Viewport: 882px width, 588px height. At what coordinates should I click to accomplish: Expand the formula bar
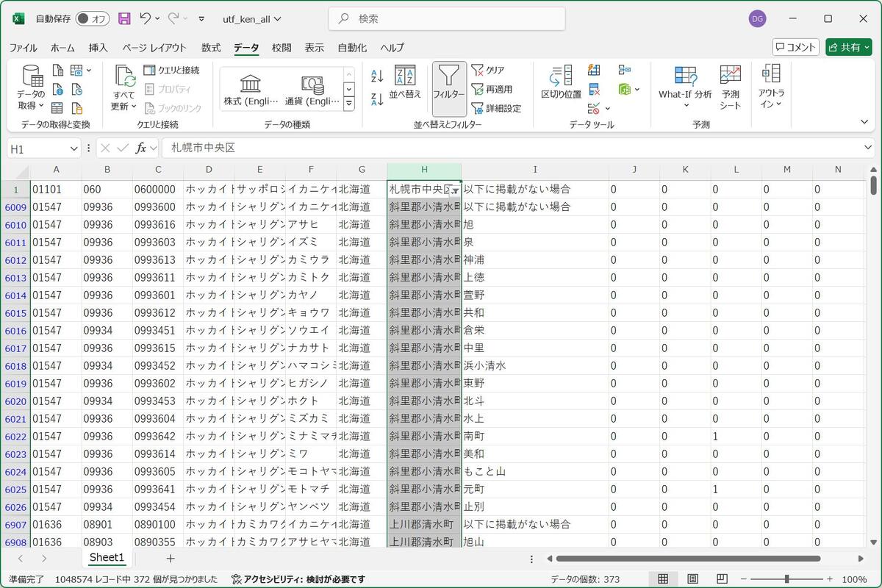click(x=870, y=148)
